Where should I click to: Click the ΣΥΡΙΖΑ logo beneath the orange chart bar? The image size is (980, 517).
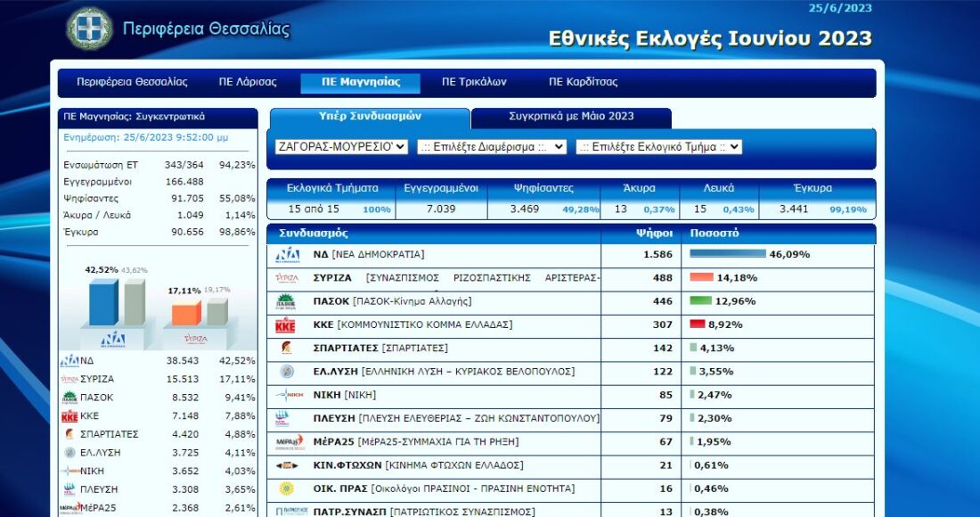click(x=196, y=339)
